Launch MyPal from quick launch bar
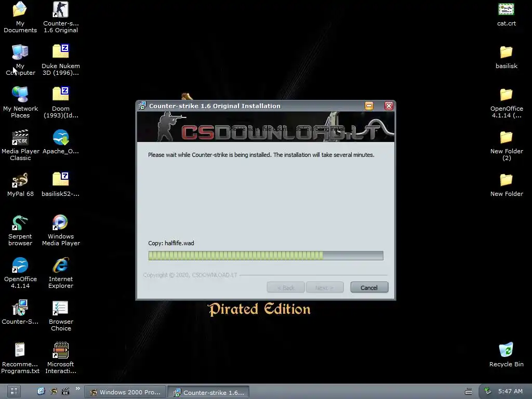 point(54,391)
